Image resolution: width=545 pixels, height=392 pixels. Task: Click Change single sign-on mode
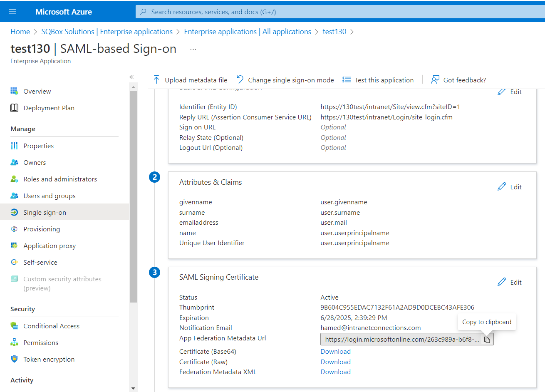click(285, 80)
